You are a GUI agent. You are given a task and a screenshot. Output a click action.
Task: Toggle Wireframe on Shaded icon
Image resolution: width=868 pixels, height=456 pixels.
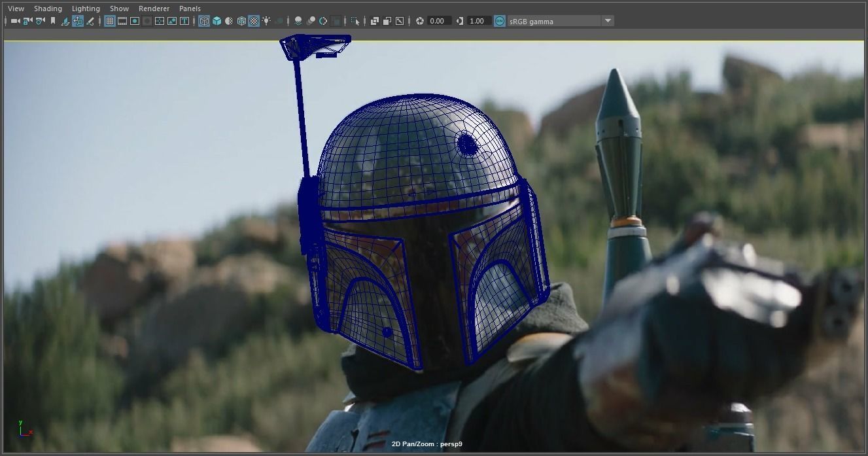(241, 21)
